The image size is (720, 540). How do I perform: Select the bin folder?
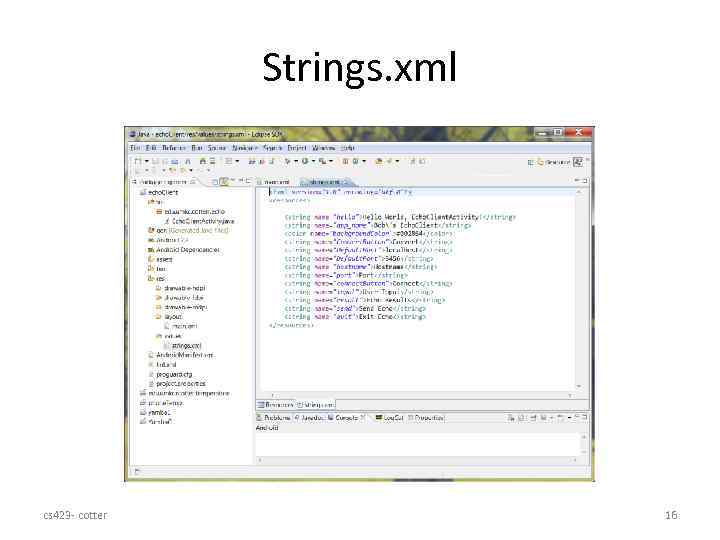click(157, 269)
